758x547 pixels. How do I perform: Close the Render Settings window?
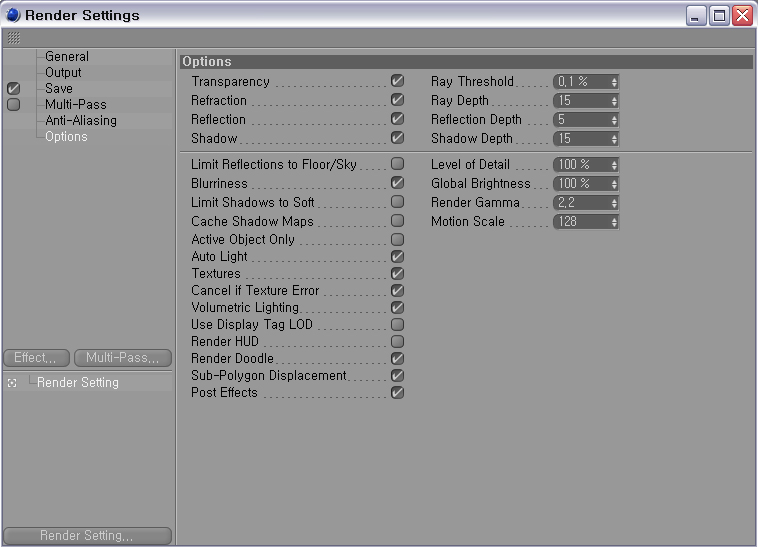click(743, 16)
